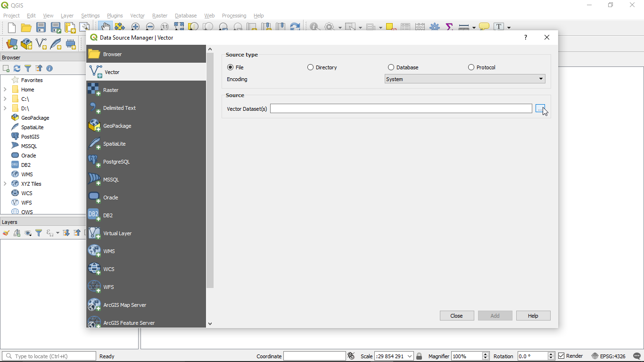Click Manage Map Themes eye icon in Layers
The height and width of the screenshot is (362, 644).
click(x=28, y=233)
